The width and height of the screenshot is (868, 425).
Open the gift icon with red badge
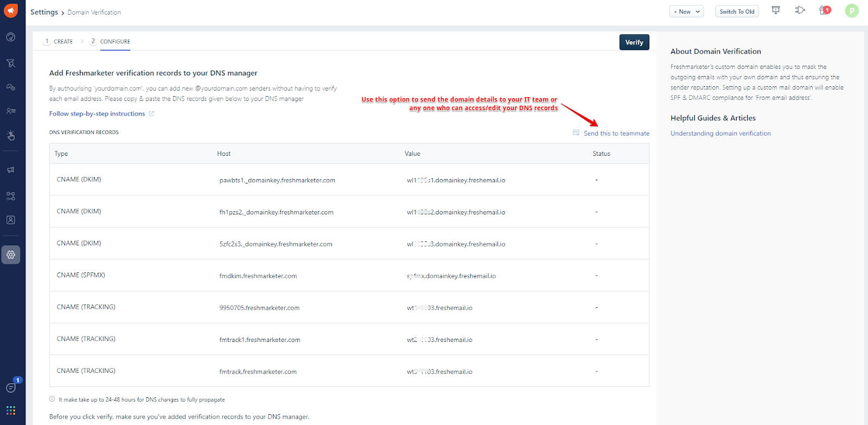tap(825, 10)
